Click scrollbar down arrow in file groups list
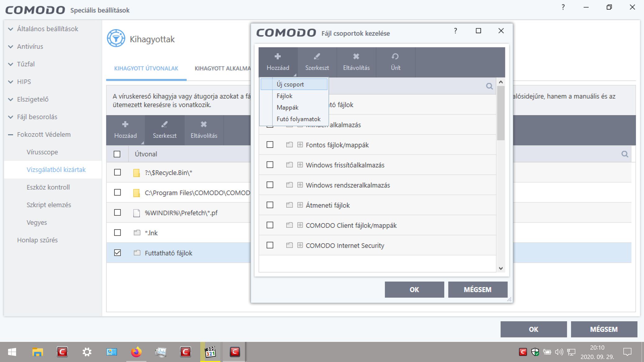The width and height of the screenshot is (644, 362). coord(501,268)
